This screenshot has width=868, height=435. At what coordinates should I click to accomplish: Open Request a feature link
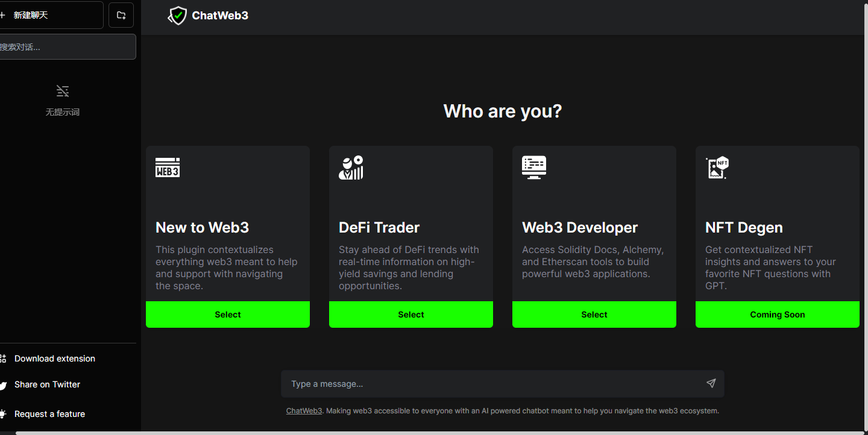point(49,414)
